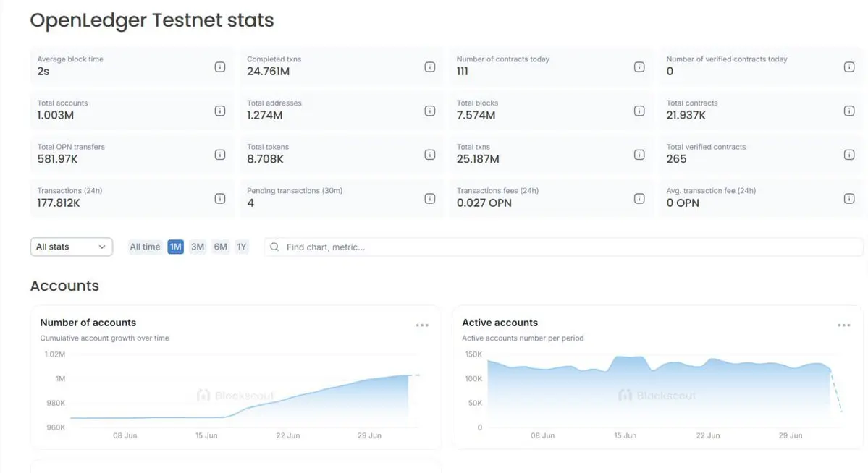Select the All time range

tap(145, 247)
